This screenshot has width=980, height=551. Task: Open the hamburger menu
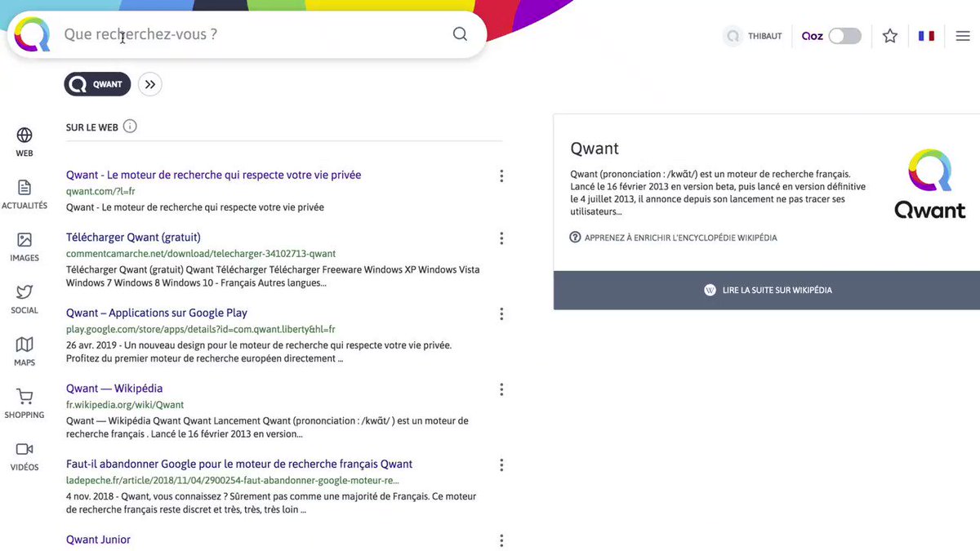[963, 36]
